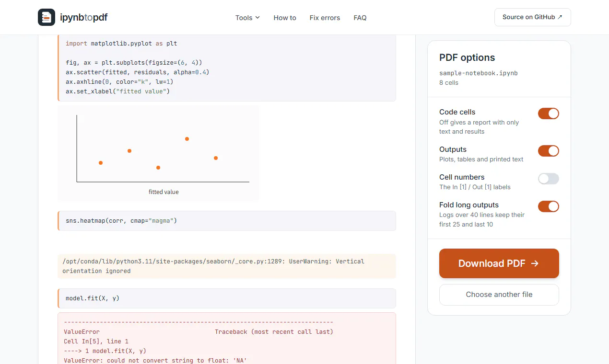Viewport: 609px width, 364px height.
Task: Click 'Logs over 40 lines' description text
Action: [x=482, y=220]
